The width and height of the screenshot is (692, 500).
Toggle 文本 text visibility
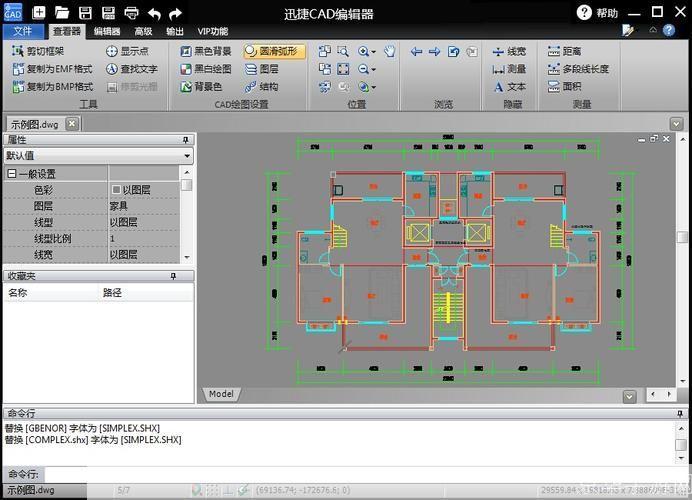[509, 87]
